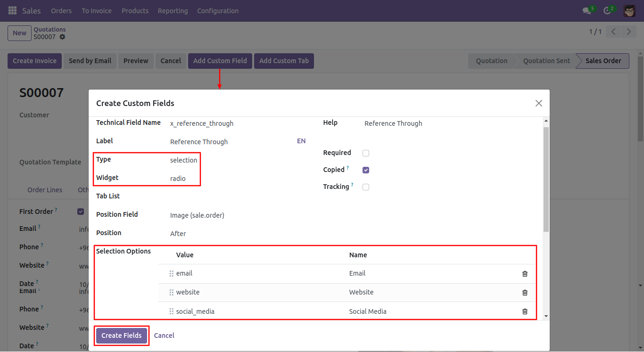Click the dialog scrollbar down arrow

pyautogui.click(x=546, y=316)
